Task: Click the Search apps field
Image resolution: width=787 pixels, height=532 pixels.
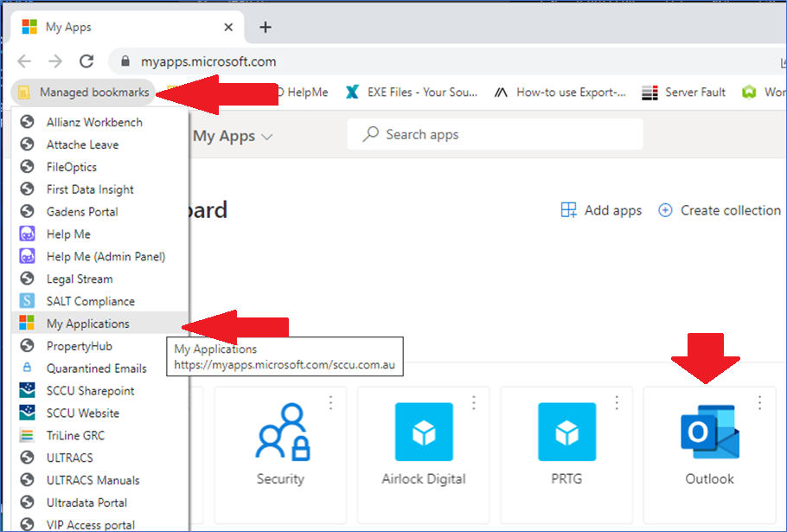Action: [x=495, y=134]
